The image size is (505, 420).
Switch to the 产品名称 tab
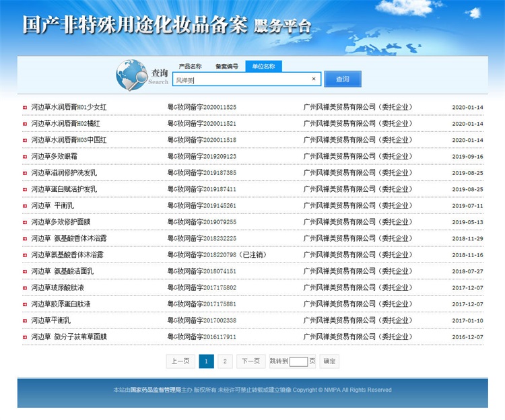(190, 66)
